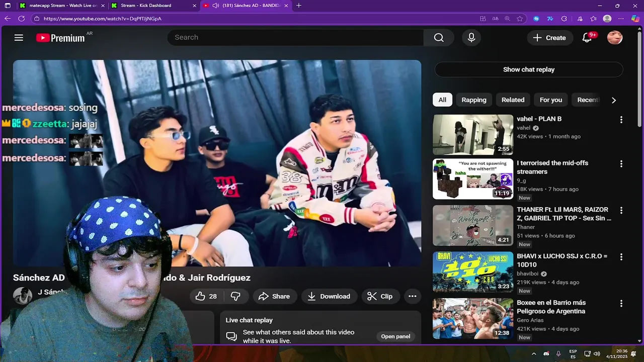Viewport: 644px width, 362px height.
Task: Open taskbar volume control
Action: click(x=597, y=354)
